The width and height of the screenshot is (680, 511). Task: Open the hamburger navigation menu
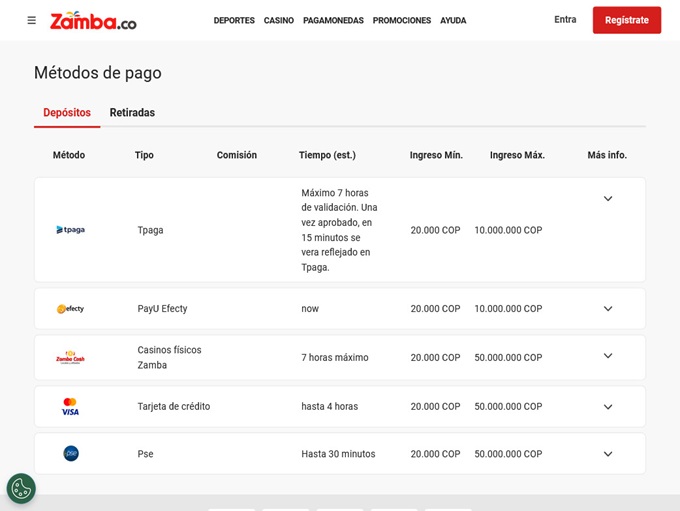pyautogui.click(x=32, y=20)
